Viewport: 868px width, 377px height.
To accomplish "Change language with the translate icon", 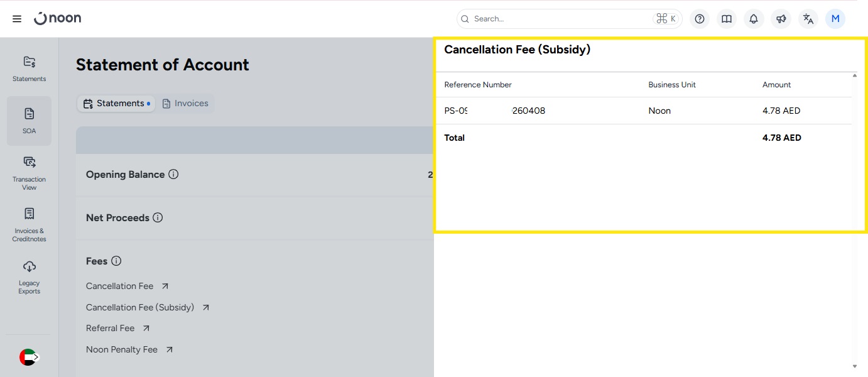I will (808, 19).
